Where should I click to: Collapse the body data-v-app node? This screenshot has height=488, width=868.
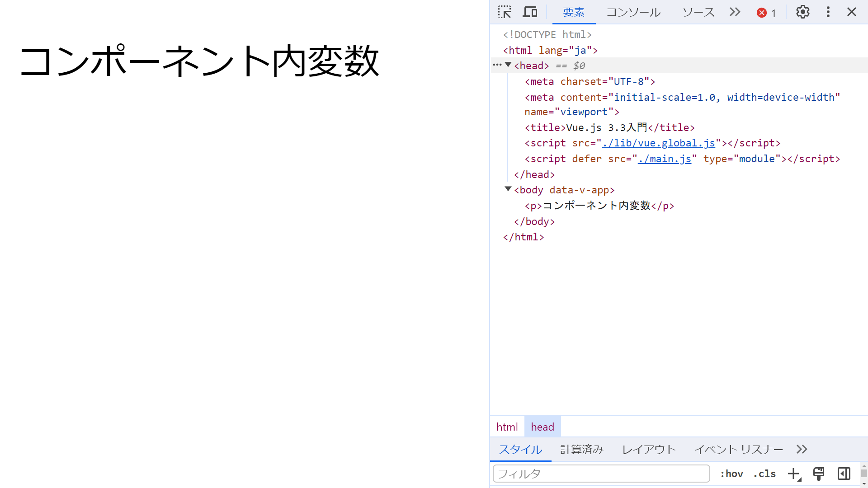click(x=508, y=189)
